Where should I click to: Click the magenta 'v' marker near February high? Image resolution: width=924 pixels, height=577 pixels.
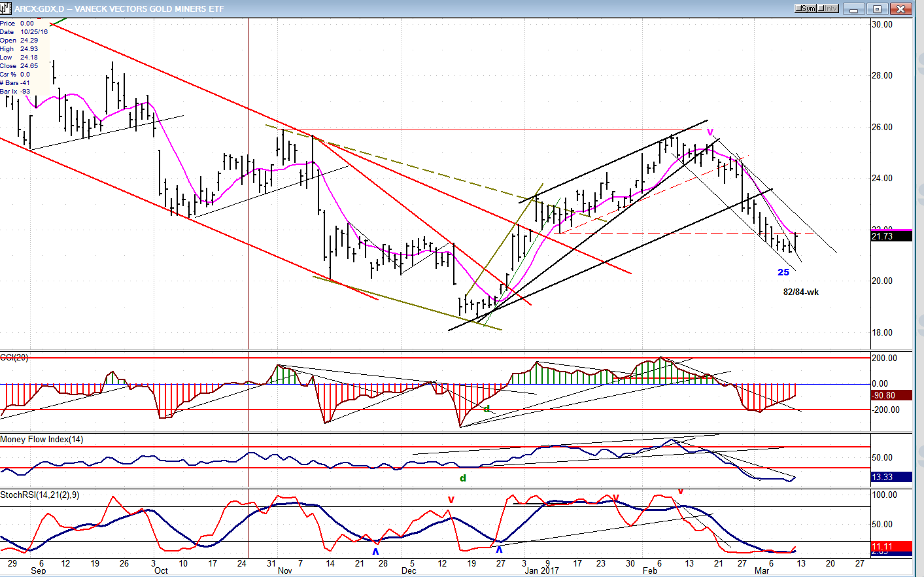(x=710, y=132)
